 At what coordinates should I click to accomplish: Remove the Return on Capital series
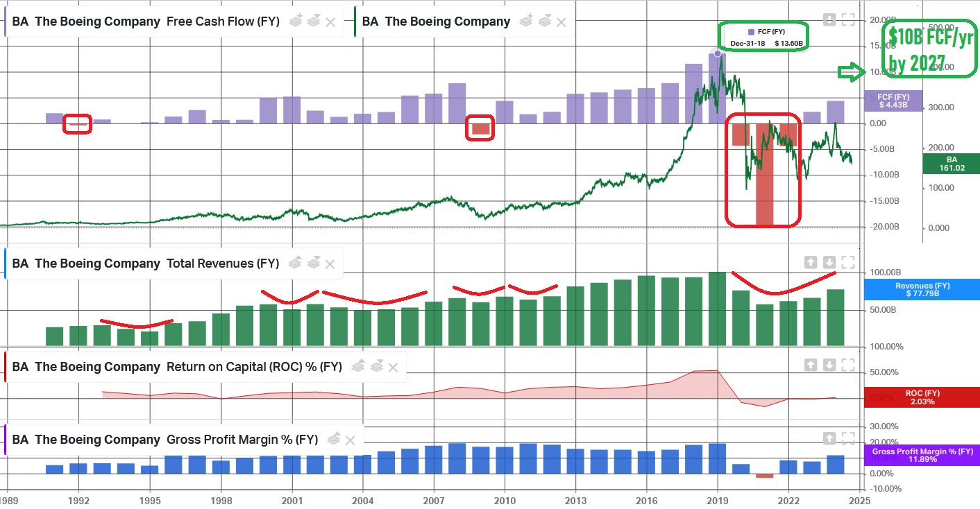(x=394, y=367)
